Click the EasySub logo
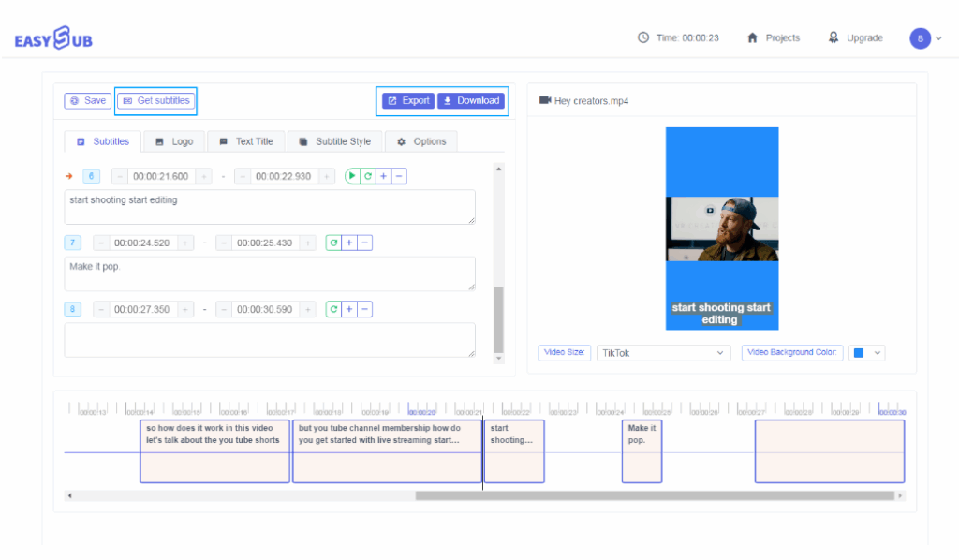 (x=53, y=38)
